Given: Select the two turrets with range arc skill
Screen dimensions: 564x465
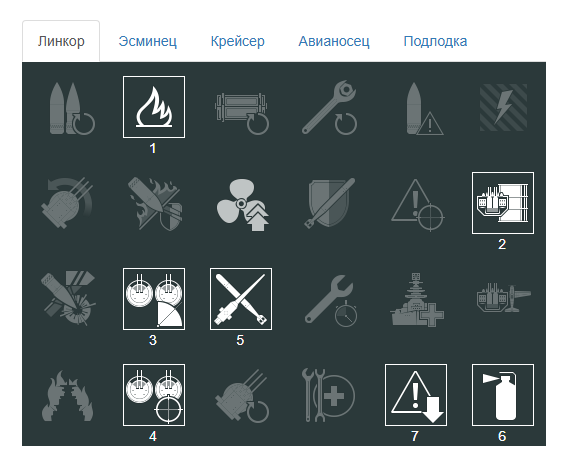Looking at the screenshot, I should pos(154,299).
